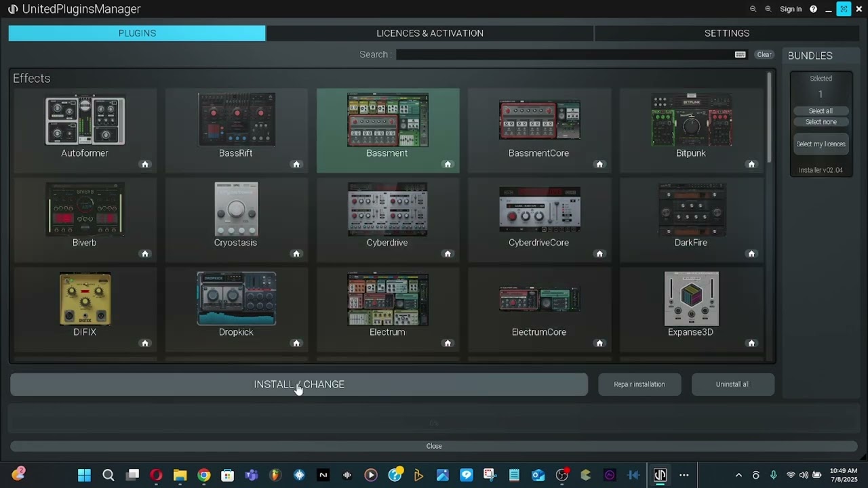Click Repair installation button
The height and width of the screenshot is (488, 868).
point(639,384)
